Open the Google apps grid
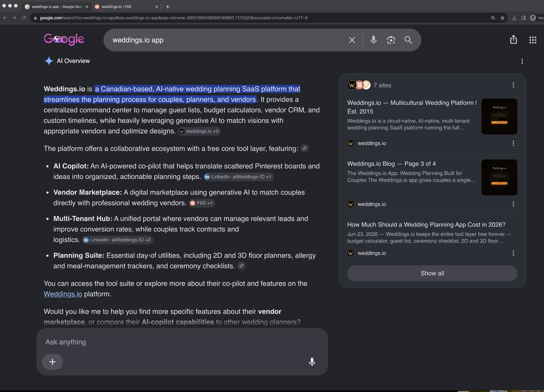 [533, 40]
